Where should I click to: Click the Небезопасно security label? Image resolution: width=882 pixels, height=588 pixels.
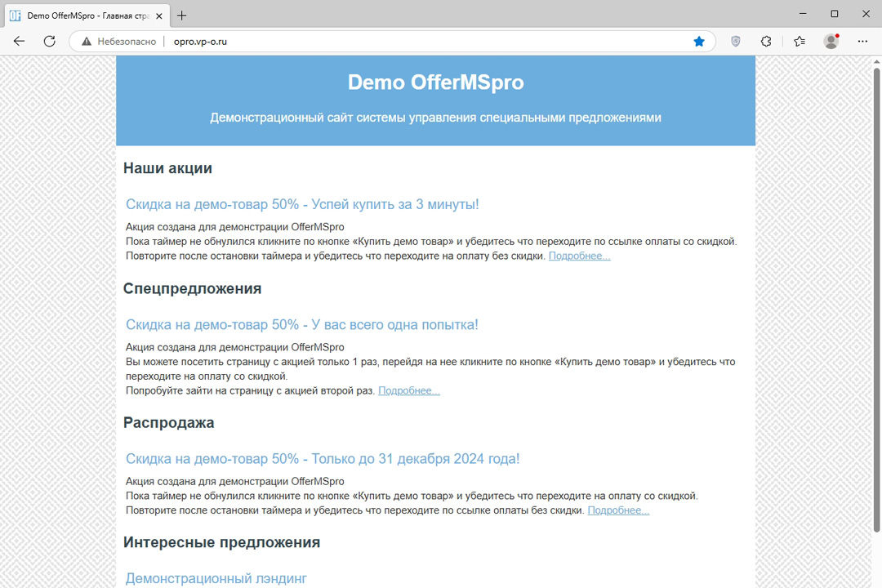[x=127, y=42]
